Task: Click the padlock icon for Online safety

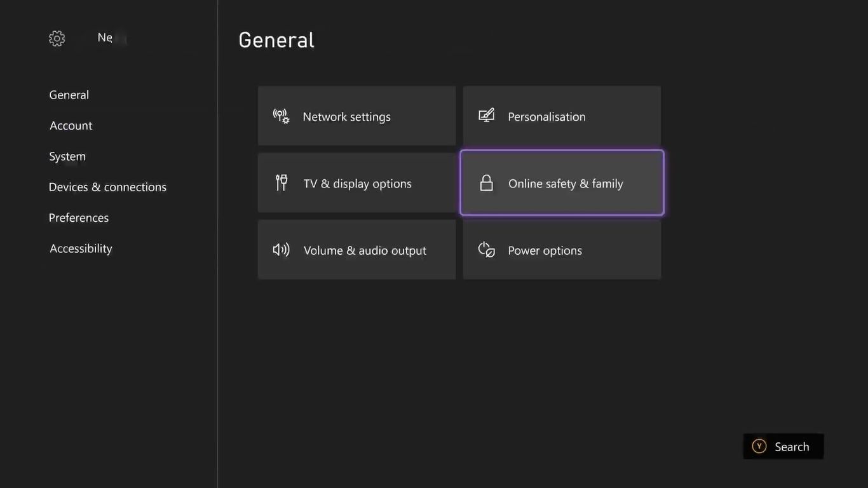Action: 486,183
